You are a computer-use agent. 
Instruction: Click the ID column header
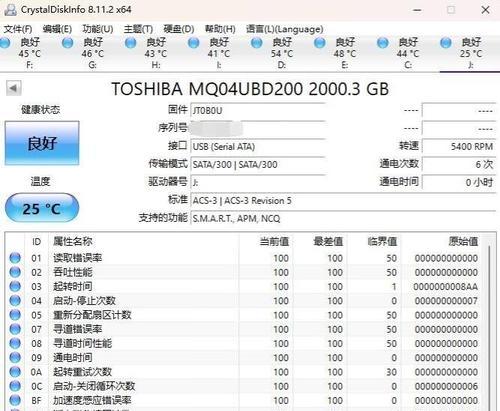tap(37, 242)
